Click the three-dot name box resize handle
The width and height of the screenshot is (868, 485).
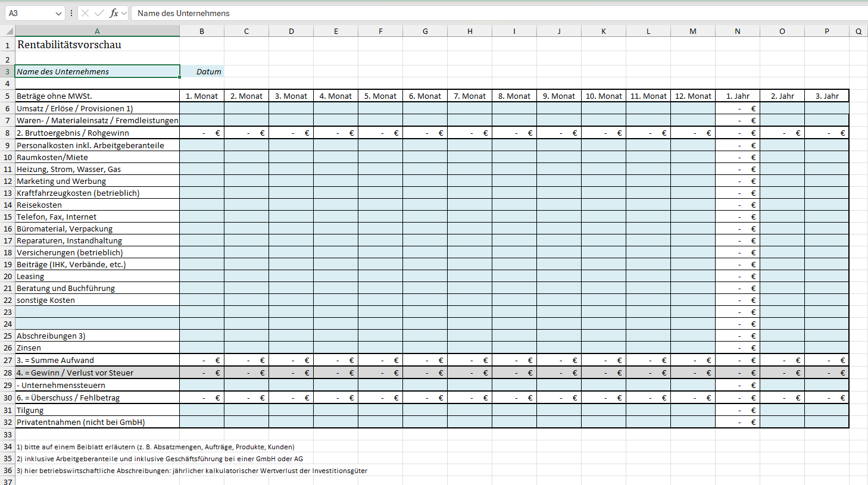(x=71, y=13)
